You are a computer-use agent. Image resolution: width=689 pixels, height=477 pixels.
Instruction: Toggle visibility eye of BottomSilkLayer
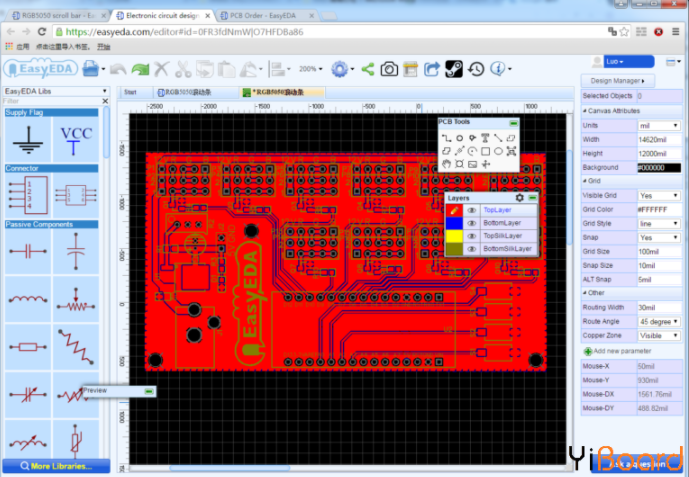coord(471,249)
